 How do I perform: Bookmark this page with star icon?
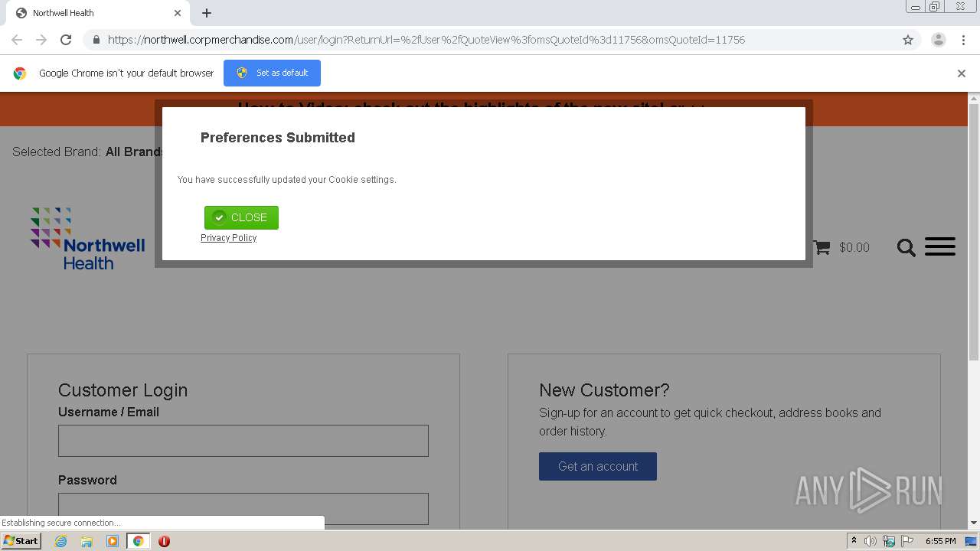pos(908,40)
